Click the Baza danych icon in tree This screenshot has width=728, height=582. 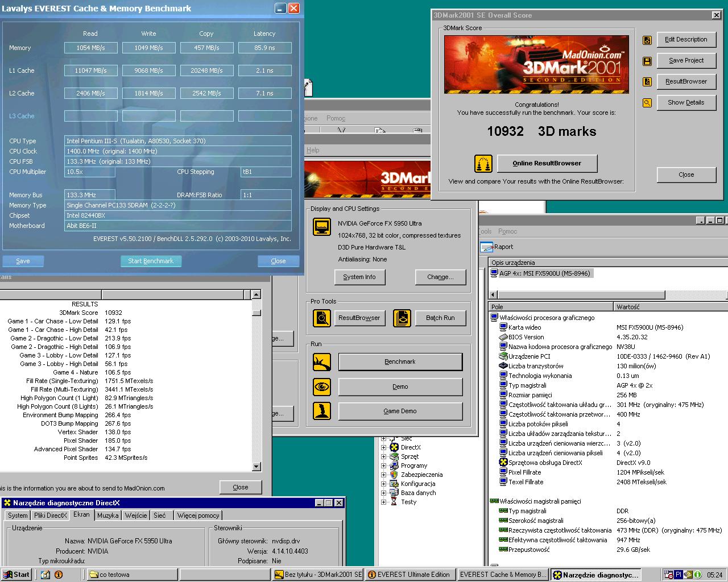pos(394,493)
